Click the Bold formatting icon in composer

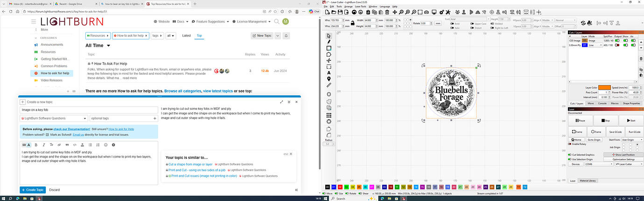tap(36, 145)
